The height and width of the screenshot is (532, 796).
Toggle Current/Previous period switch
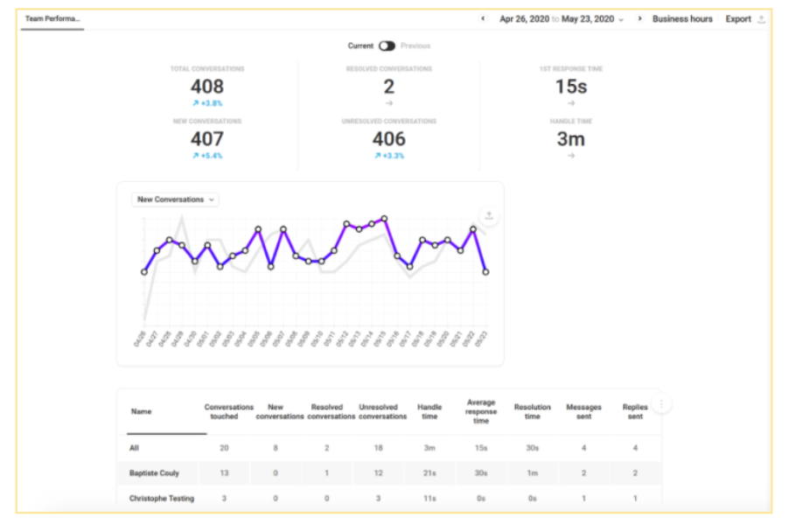point(387,45)
